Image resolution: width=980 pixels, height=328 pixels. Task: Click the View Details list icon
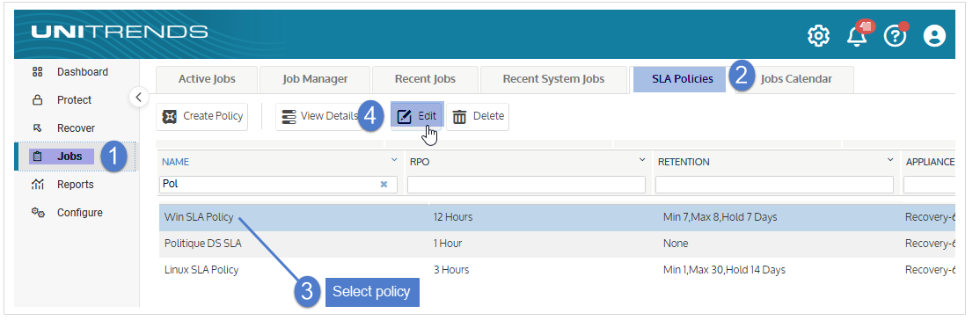point(289,117)
